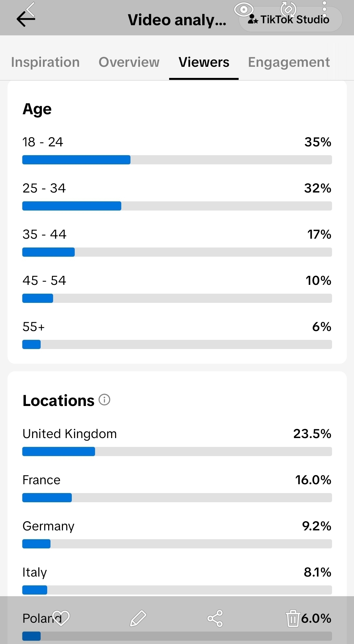354x644 pixels.
Task: Tap the 25 - 34 age bar
Action: 177,206
